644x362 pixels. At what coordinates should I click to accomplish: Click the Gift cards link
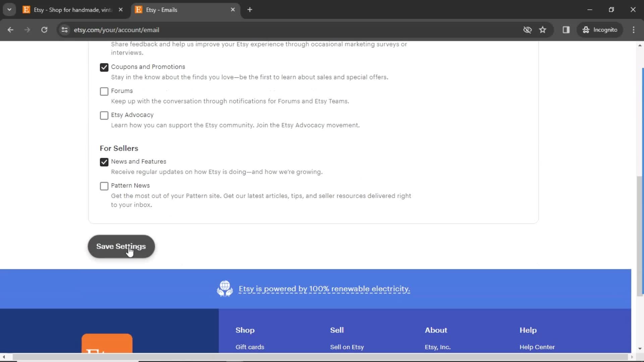[x=250, y=347]
